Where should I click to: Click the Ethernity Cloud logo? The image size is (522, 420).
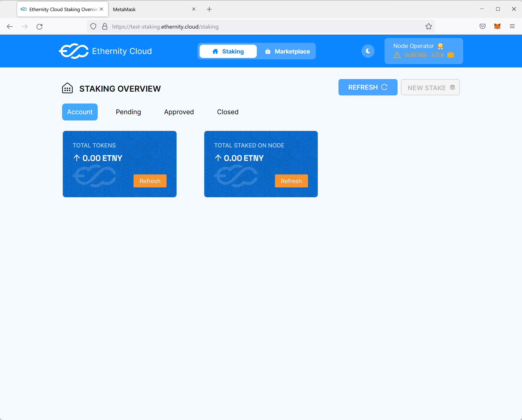pyautogui.click(x=105, y=51)
